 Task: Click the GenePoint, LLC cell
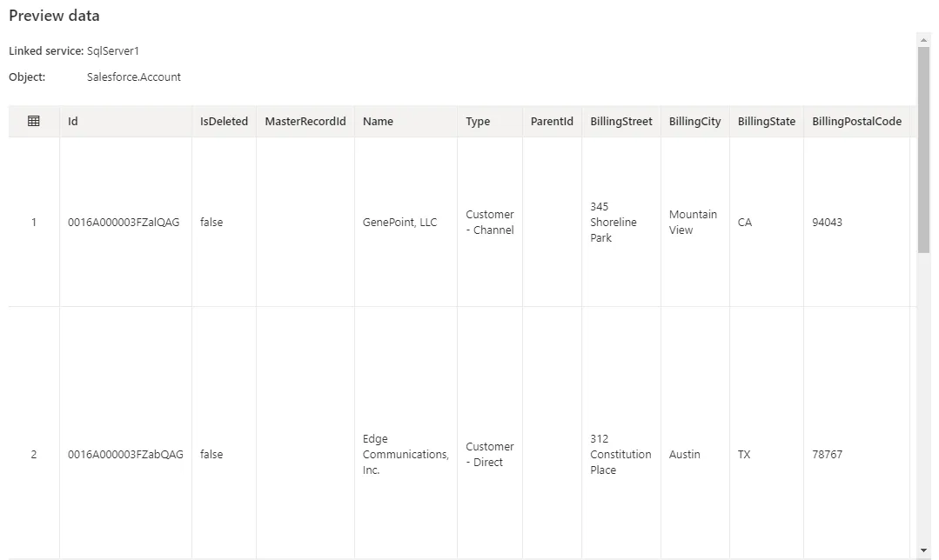pyautogui.click(x=400, y=222)
